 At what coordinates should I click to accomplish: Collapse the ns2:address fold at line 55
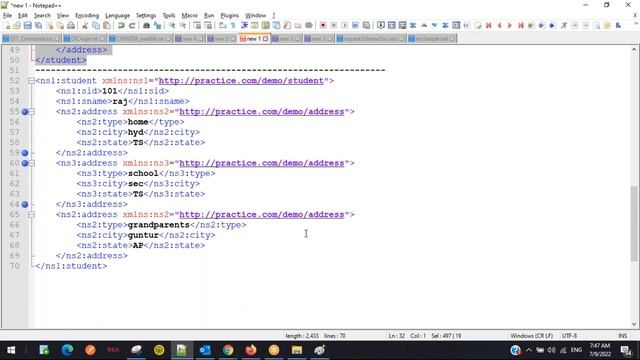click(31, 112)
